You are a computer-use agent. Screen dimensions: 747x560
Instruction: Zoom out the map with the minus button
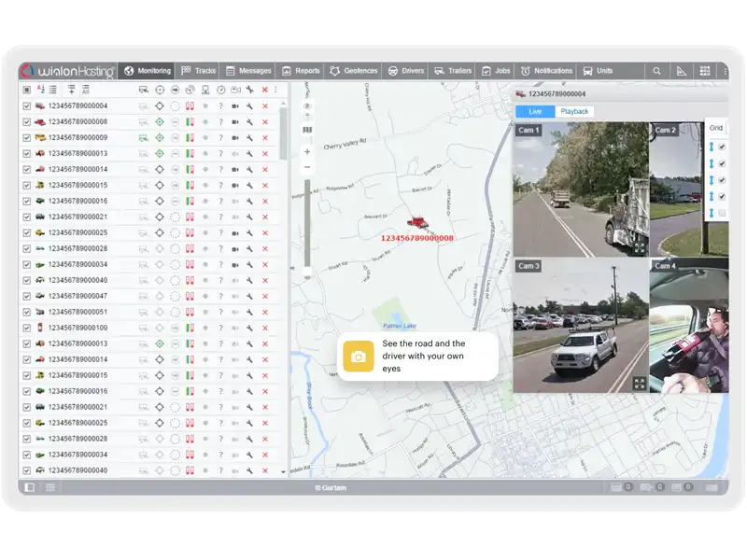coord(307,167)
